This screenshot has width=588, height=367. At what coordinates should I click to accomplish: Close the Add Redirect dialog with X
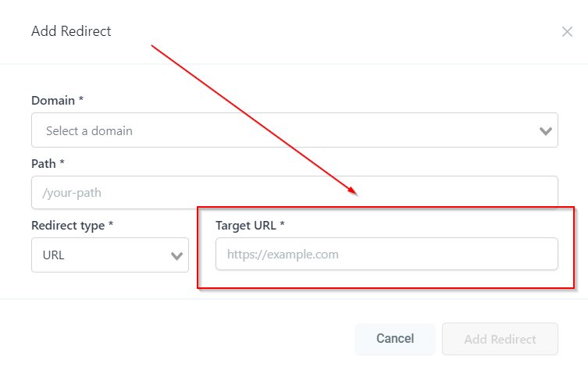pos(567,32)
